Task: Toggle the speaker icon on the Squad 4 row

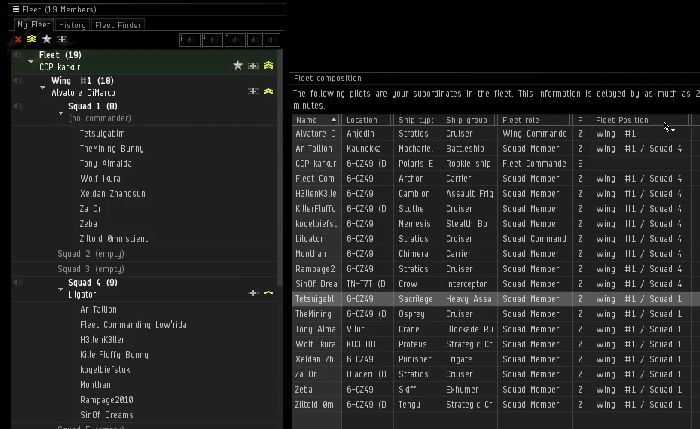Action: coord(17,283)
